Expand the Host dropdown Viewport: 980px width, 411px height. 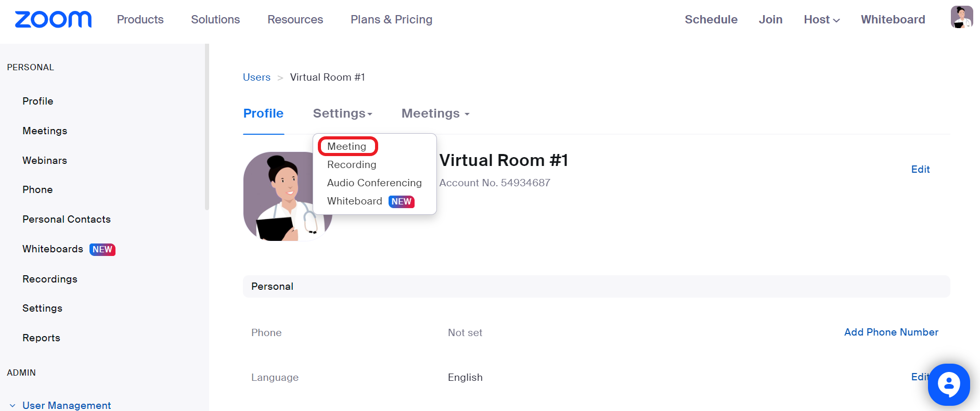[x=821, y=20]
